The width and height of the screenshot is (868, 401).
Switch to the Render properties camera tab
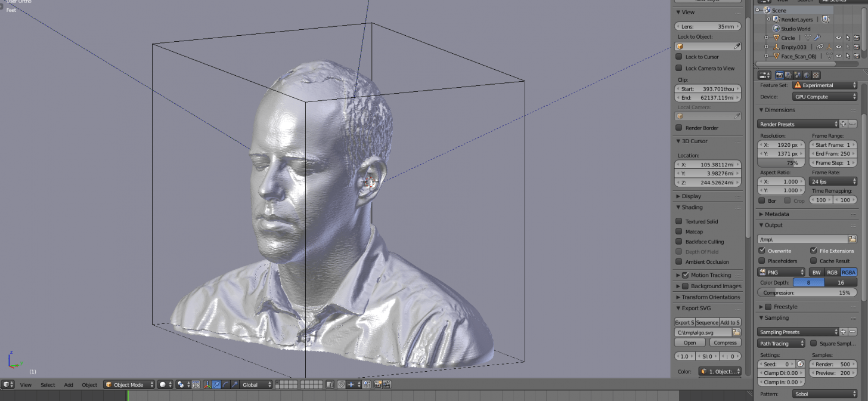[x=779, y=75]
